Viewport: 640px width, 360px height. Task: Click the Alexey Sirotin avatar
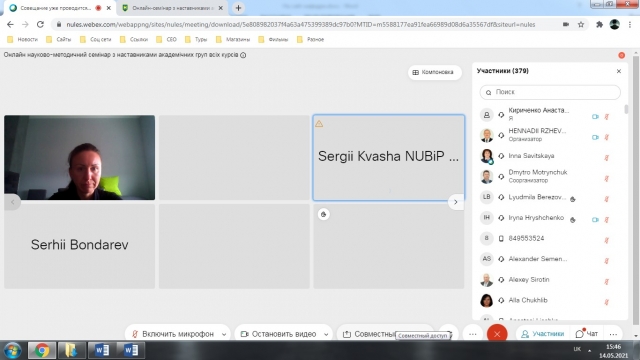coord(487,280)
